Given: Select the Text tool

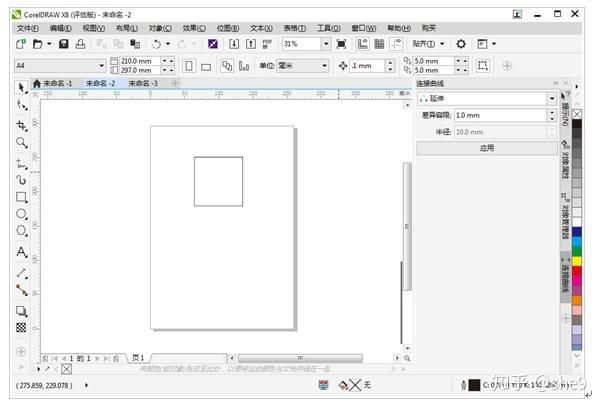Looking at the screenshot, I should (x=22, y=252).
